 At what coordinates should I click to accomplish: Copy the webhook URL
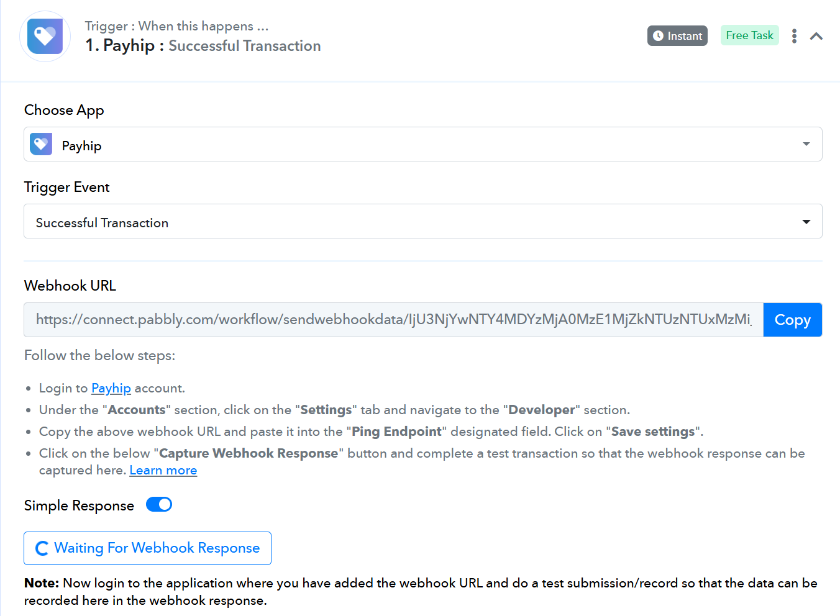coord(792,320)
